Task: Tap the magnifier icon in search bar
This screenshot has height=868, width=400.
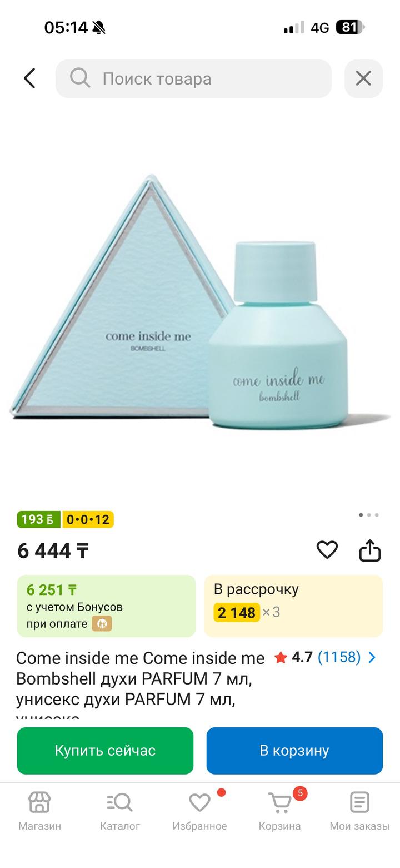Action: 80,78
